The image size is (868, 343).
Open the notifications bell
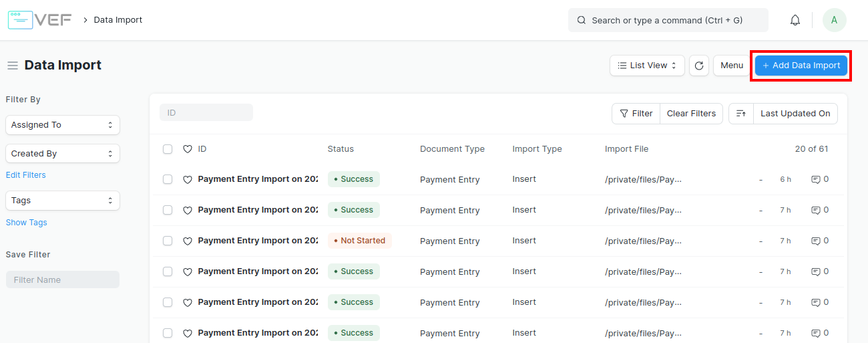tap(795, 20)
